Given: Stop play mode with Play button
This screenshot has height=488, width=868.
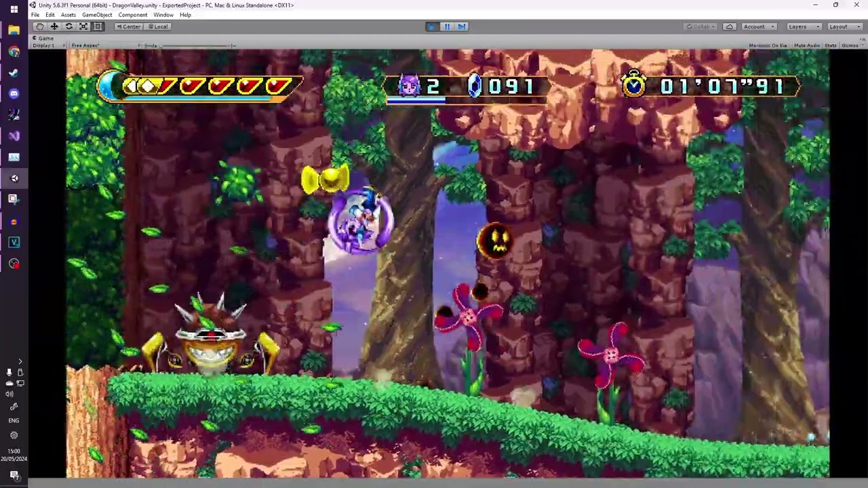Looking at the screenshot, I should point(432,26).
